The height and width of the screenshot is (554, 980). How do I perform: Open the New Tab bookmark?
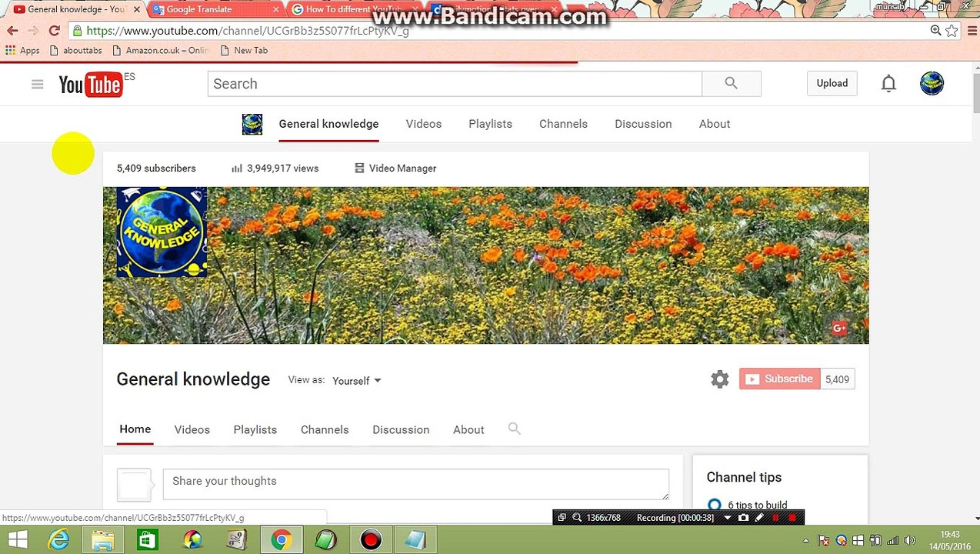244,50
